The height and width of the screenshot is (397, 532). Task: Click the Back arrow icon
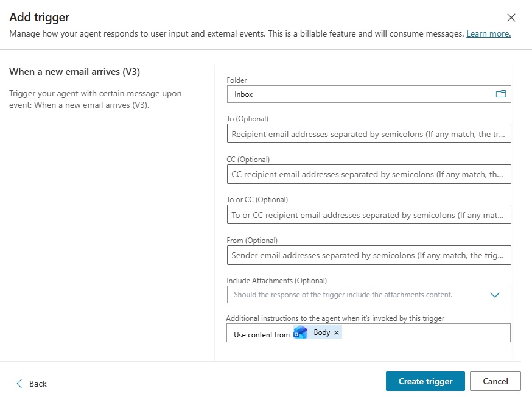(x=19, y=384)
